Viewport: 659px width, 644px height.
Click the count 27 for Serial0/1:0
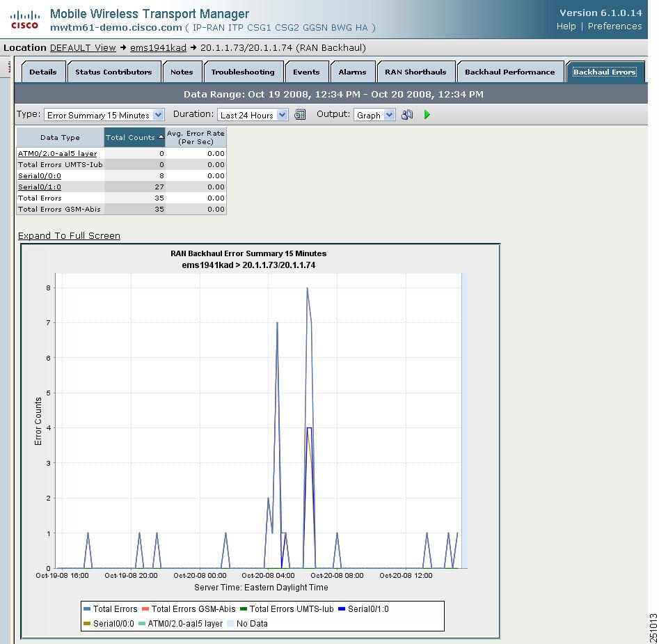(159, 187)
